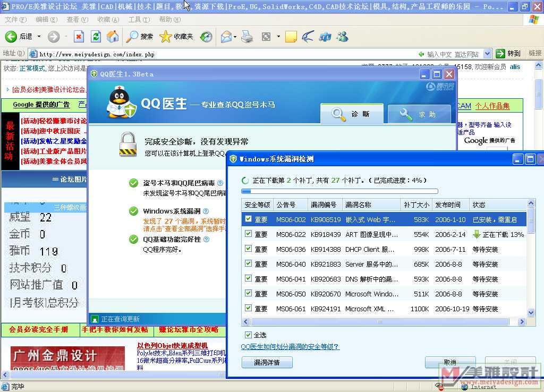The width and height of the screenshot is (544, 392).
Task: Open dropdown arrow after fullscreen icon
Action: pos(278,37)
